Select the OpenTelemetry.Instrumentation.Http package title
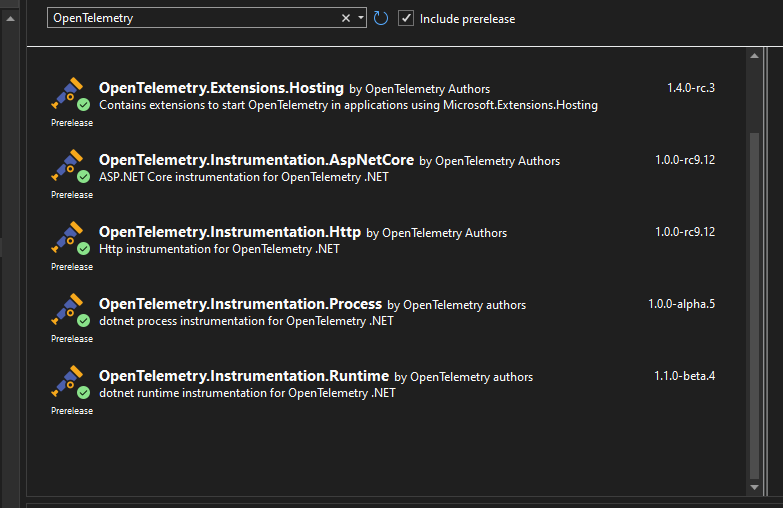This screenshot has width=783, height=508. [230, 232]
